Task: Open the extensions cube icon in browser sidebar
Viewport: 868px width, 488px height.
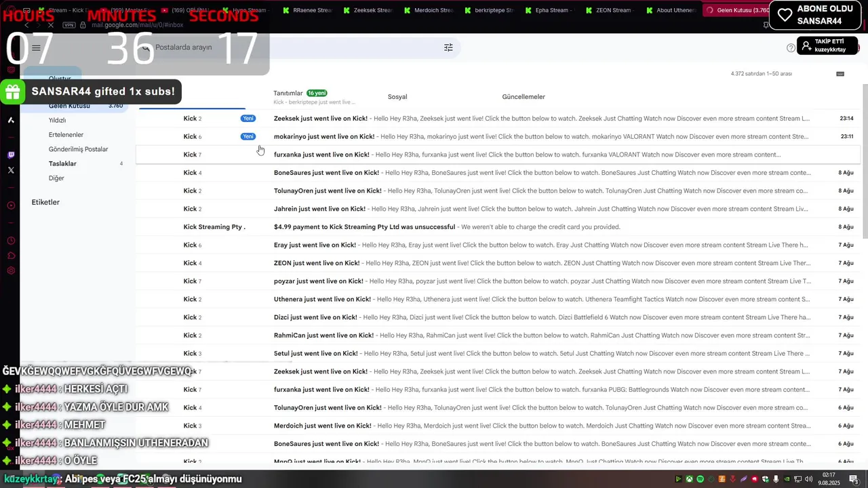Action: (11, 256)
